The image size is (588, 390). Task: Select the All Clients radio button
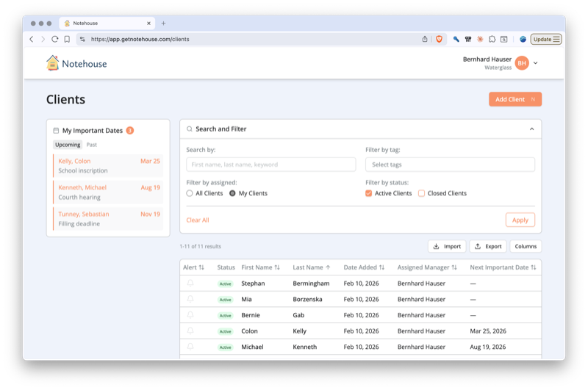[x=190, y=193]
